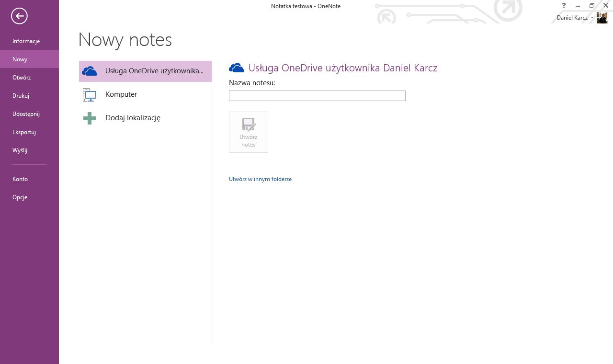This screenshot has height=364, width=613.
Task: Open the Help question mark icon
Action: [x=564, y=5]
